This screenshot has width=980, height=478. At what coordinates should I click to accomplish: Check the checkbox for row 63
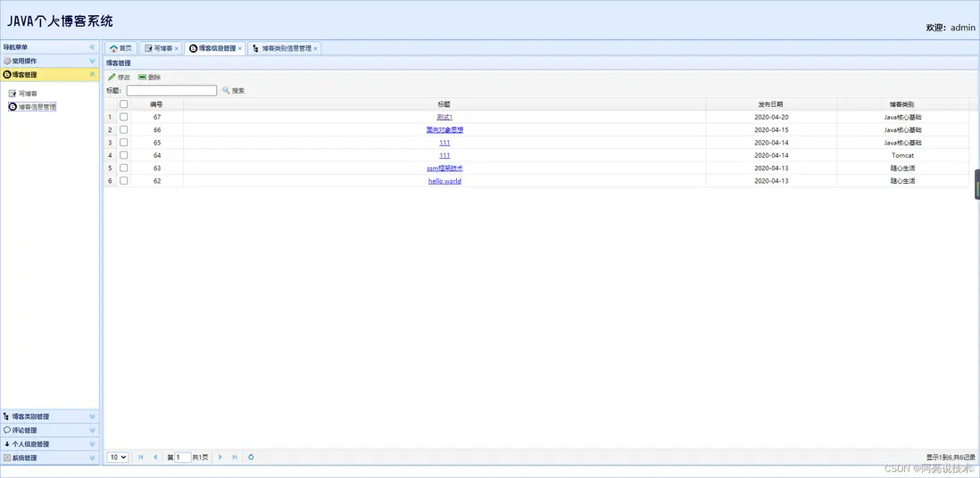pyautogui.click(x=124, y=168)
